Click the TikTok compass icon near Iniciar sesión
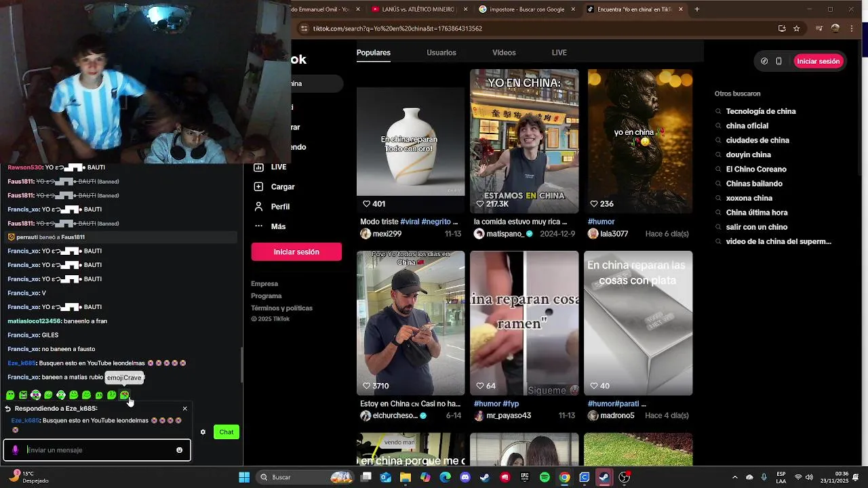Viewport: 868px width, 488px height. click(764, 61)
